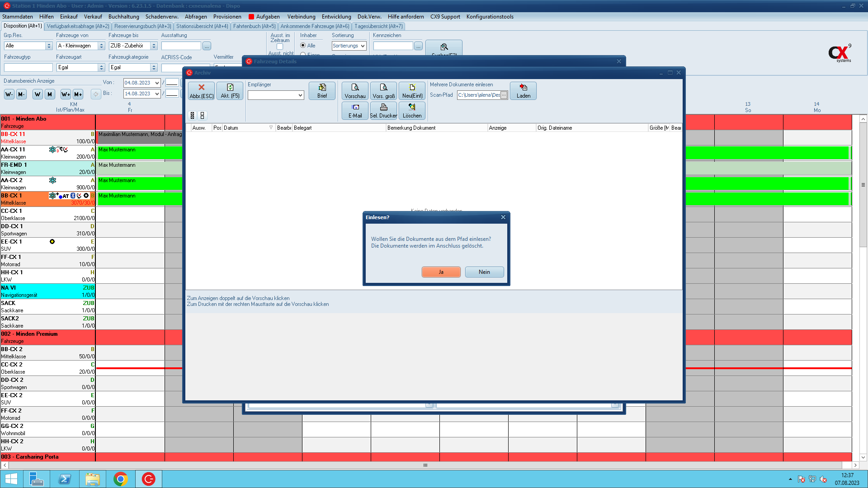
Task: Click the horizontal scrollbar at the bottom of the planner
Action: click(x=425, y=465)
